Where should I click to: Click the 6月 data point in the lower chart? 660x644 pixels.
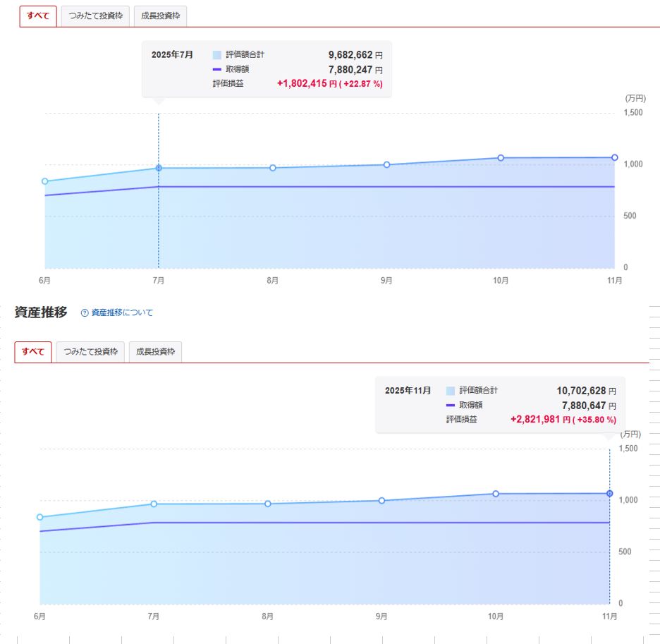(x=40, y=517)
